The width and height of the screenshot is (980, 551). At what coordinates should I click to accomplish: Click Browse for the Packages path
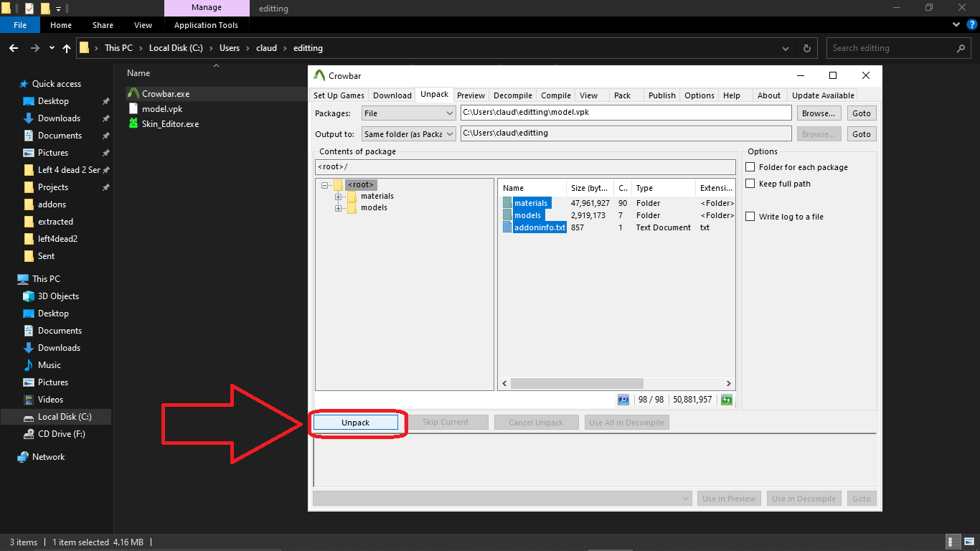pyautogui.click(x=819, y=113)
